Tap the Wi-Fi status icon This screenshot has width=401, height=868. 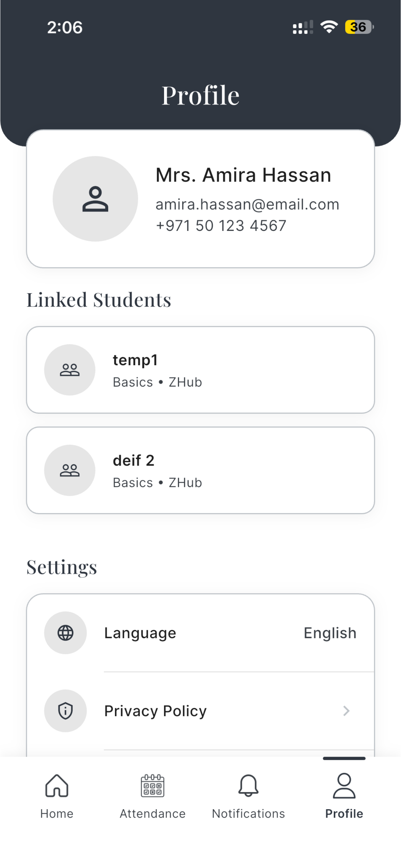click(x=329, y=27)
